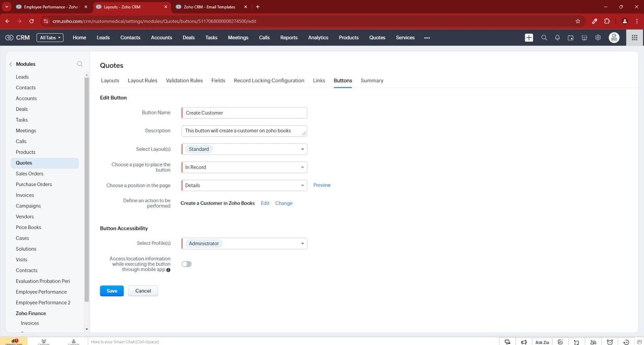Viewport: 644px width, 345px height.
Task: Open the Unread Chats icon in the bottom bar
Action: 14,341
